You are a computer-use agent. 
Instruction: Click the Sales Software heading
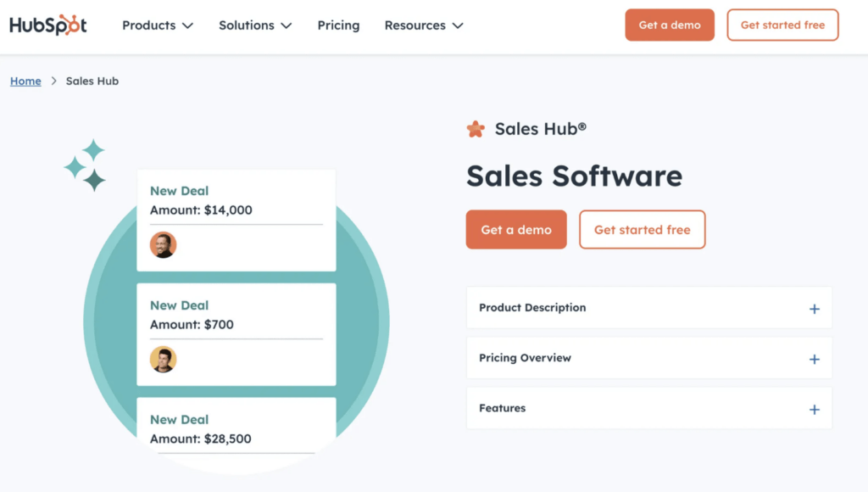(x=574, y=176)
